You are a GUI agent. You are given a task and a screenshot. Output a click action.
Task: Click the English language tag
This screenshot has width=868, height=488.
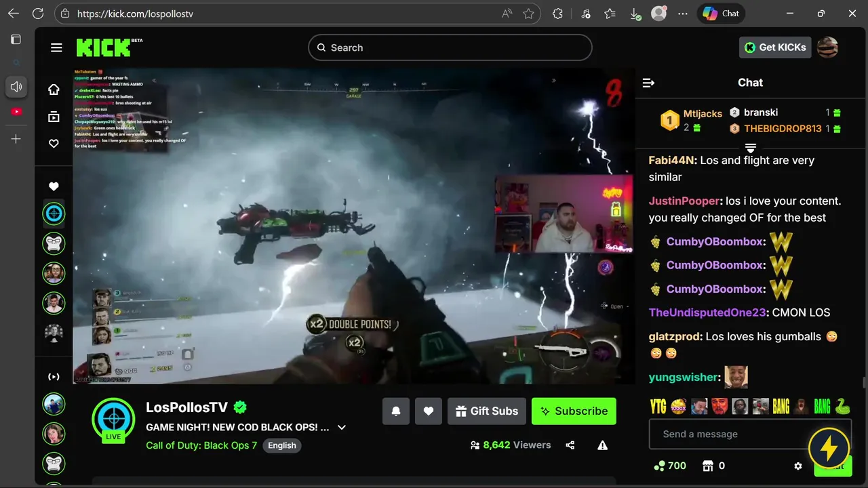(x=282, y=445)
